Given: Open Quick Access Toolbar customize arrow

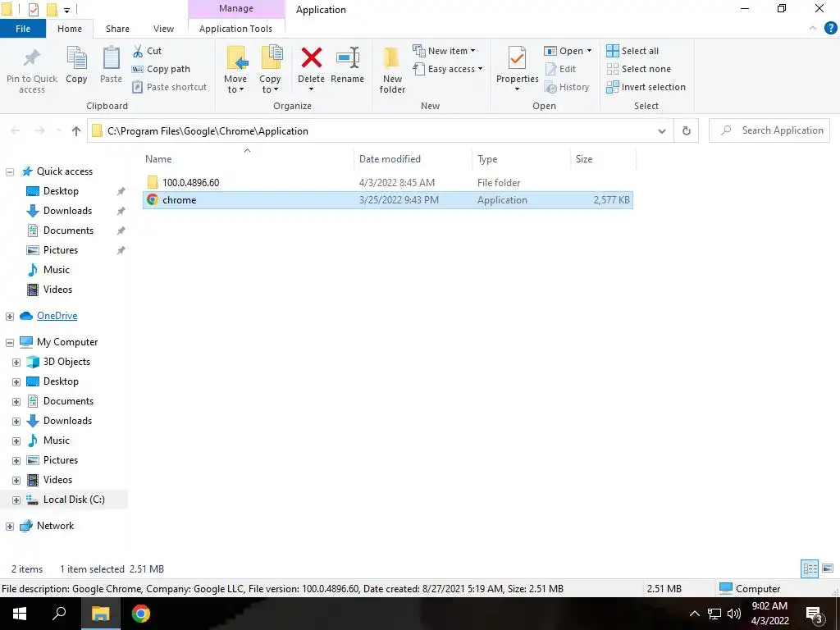Looking at the screenshot, I should click(x=67, y=10).
